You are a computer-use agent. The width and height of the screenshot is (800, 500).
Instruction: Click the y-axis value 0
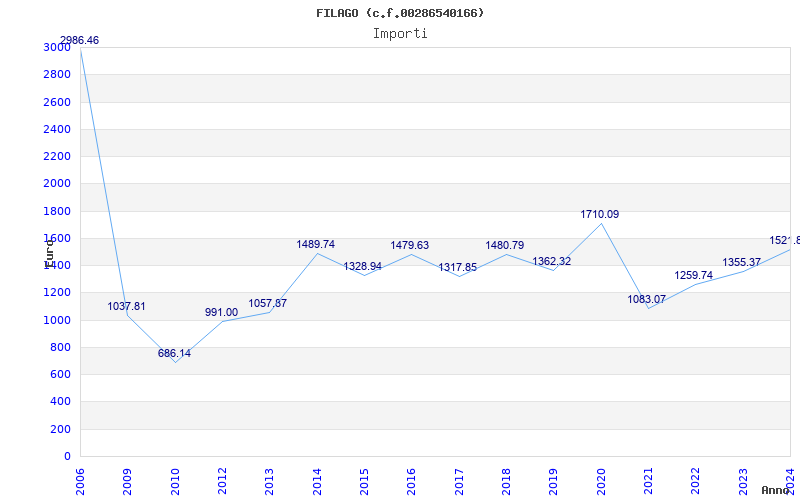(67, 457)
